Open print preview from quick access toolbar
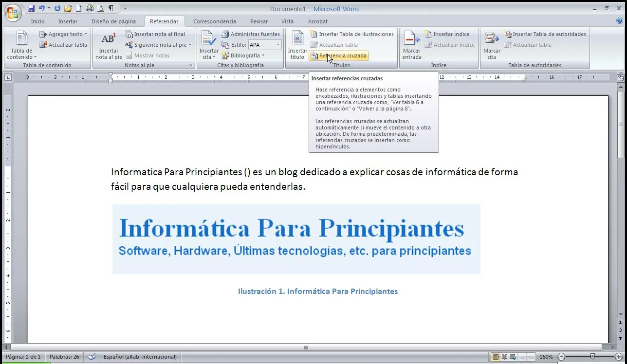 100,8
